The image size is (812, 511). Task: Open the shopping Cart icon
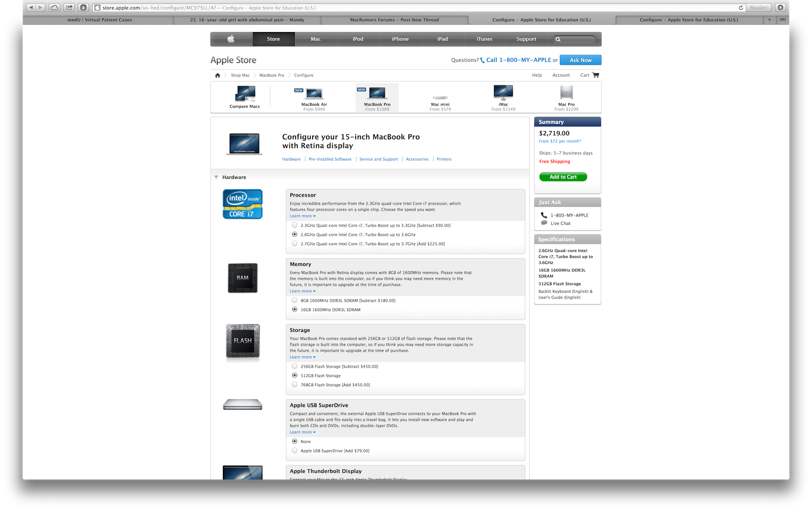(x=596, y=75)
